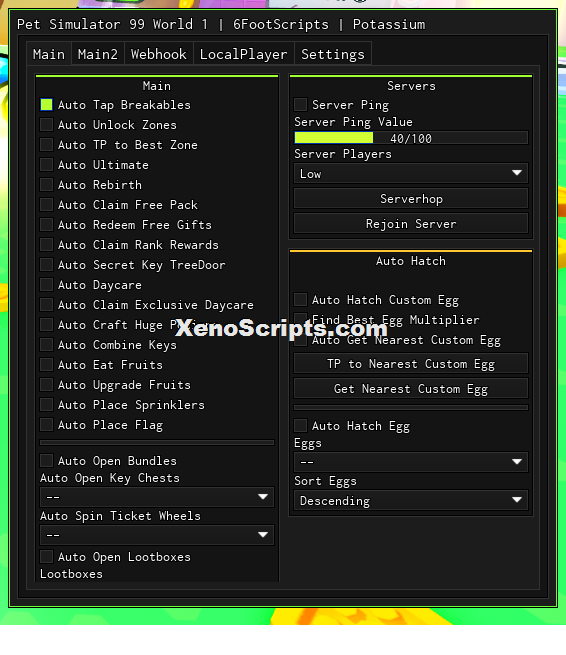Expand Auto Open Key Chests dropdown
566x655 pixels.
tap(157, 497)
